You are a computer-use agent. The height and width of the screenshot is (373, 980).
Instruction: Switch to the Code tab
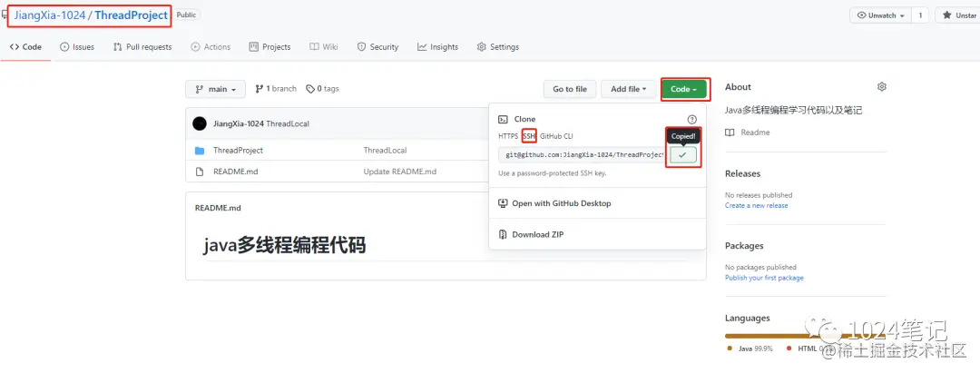[25, 47]
